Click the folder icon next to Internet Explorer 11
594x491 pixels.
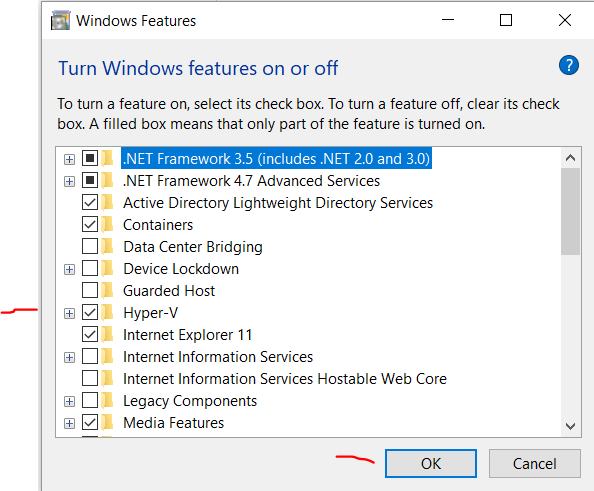click(x=108, y=335)
